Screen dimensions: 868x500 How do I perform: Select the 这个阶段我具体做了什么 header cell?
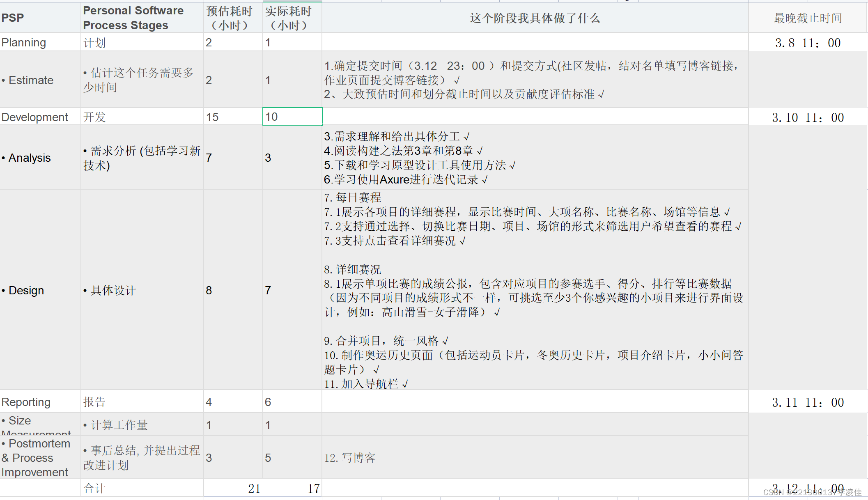click(535, 18)
